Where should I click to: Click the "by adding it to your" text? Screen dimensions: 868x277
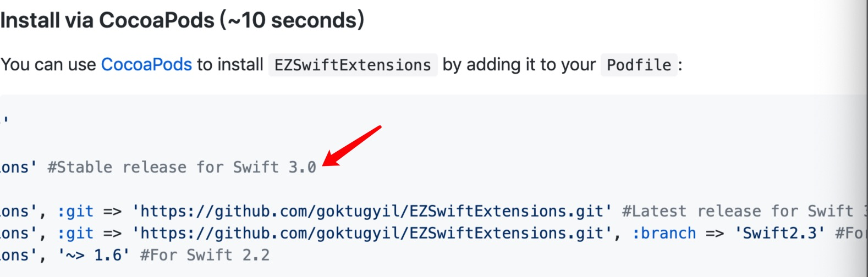[519, 65]
